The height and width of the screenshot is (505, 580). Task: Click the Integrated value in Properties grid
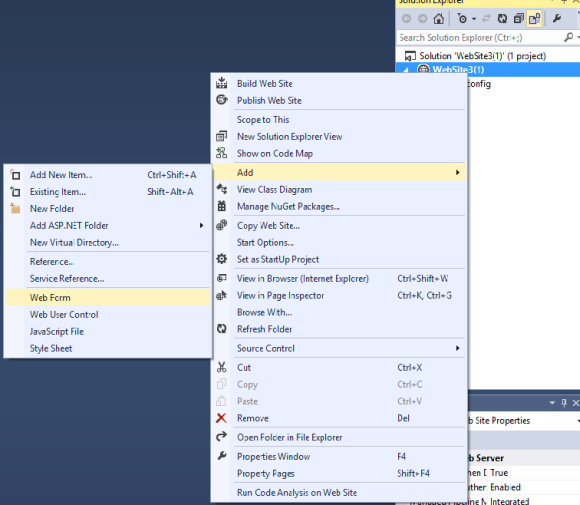click(x=510, y=501)
